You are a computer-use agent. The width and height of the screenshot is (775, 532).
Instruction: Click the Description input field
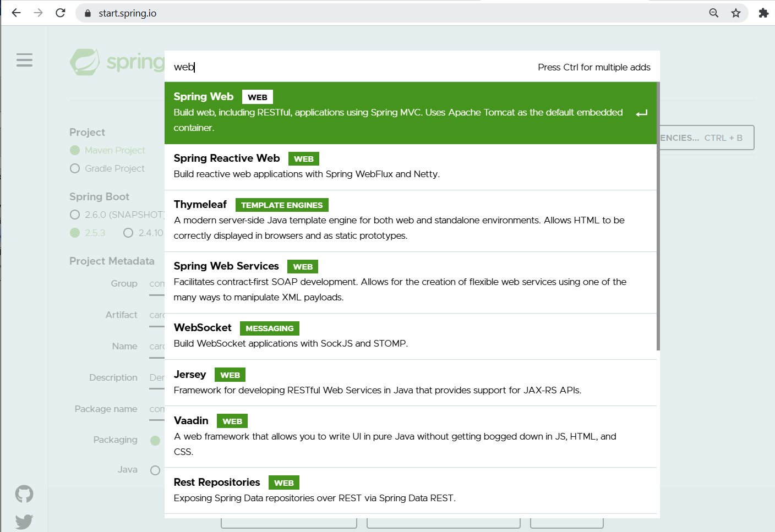coord(157,379)
